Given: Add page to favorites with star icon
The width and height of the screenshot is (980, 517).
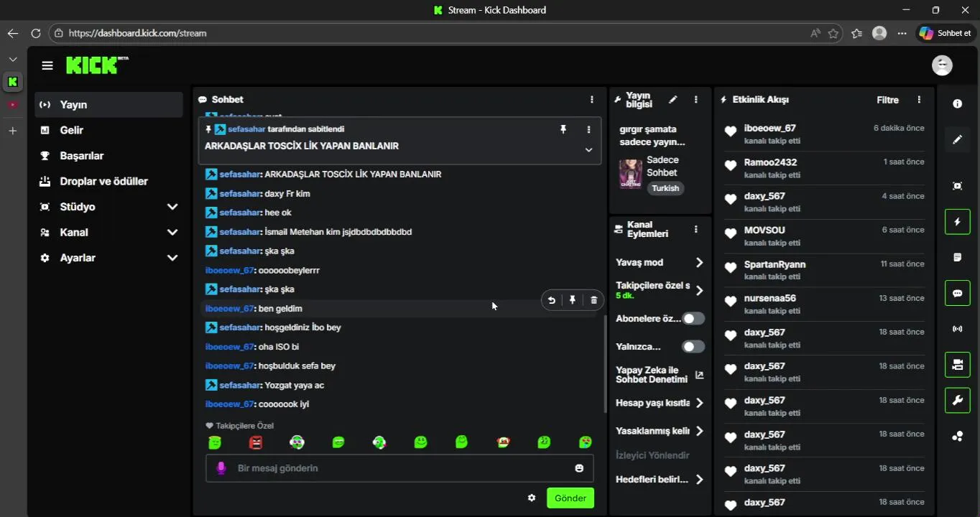Looking at the screenshot, I should (833, 33).
